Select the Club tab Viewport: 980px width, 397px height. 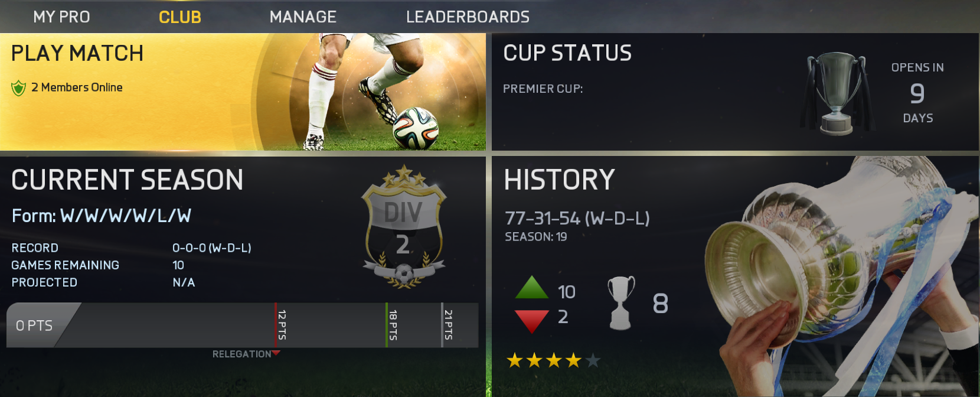pyautogui.click(x=180, y=17)
